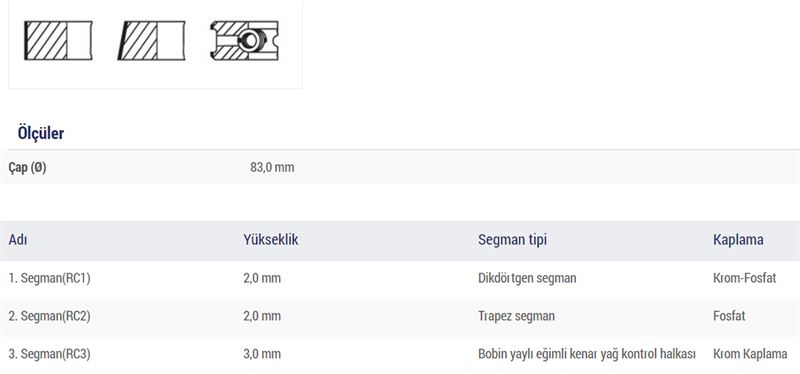800x374 pixels.
Task: Click the Segman tipi column header
Action: click(x=512, y=240)
